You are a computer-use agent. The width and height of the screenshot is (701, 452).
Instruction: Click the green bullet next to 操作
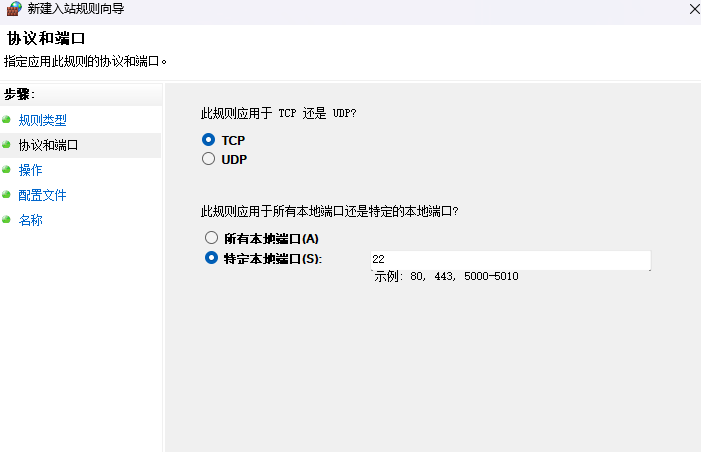7,170
